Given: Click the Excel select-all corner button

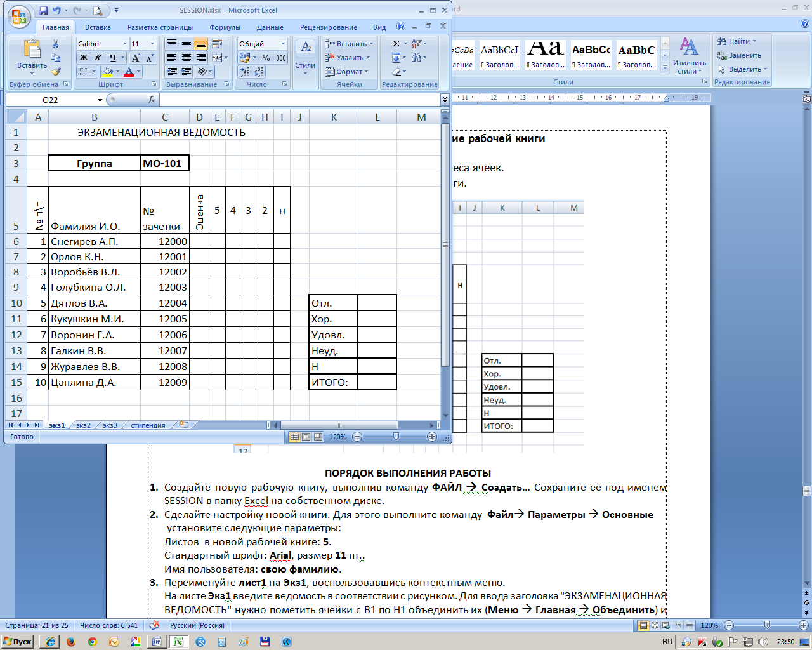Looking at the screenshot, I should (x=16, y=117).
